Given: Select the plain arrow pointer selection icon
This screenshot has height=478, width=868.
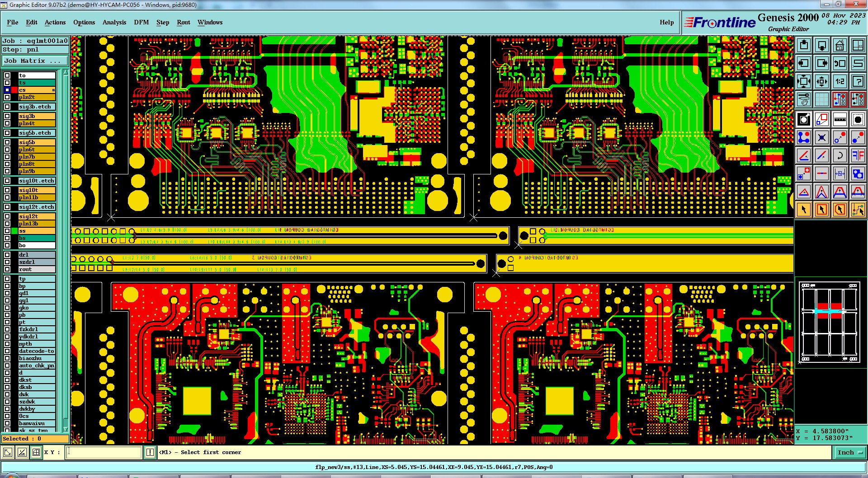Looking at the screenshot, I should (804, 210).
